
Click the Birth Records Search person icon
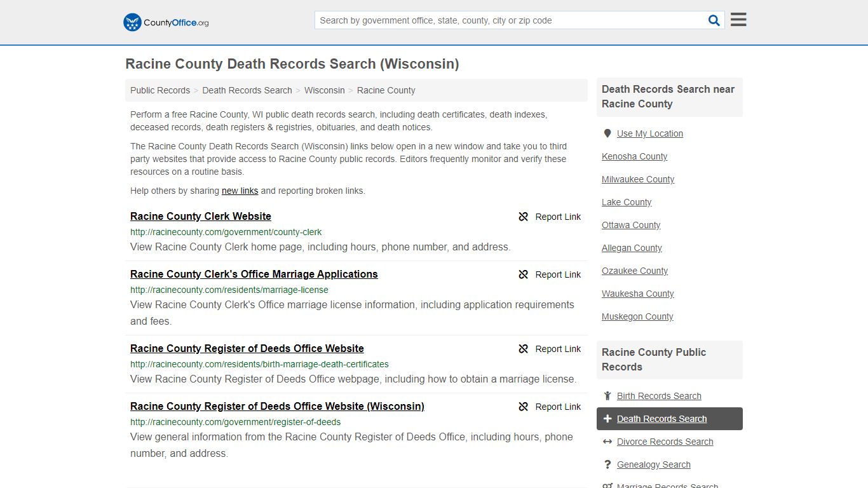pos(607,396)
